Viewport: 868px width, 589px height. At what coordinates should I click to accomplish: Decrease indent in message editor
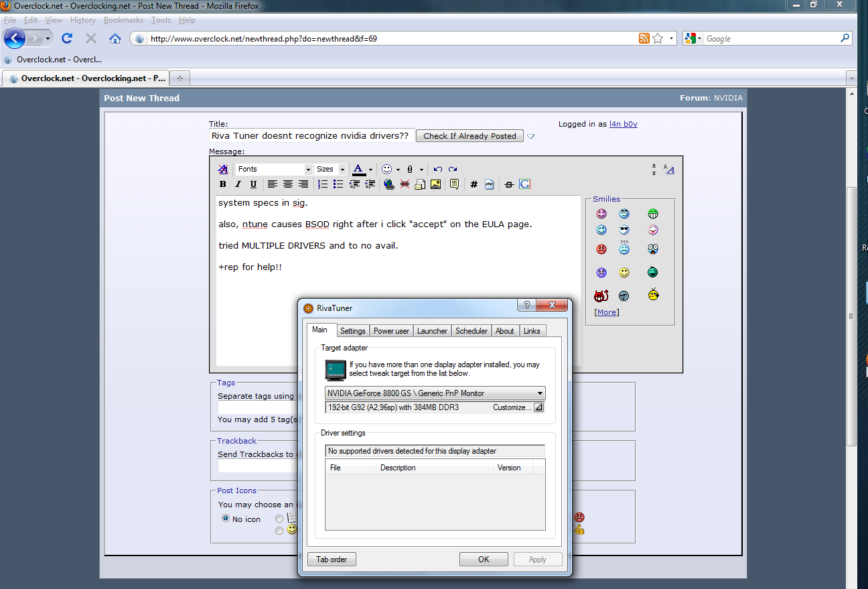coord(354,184)
